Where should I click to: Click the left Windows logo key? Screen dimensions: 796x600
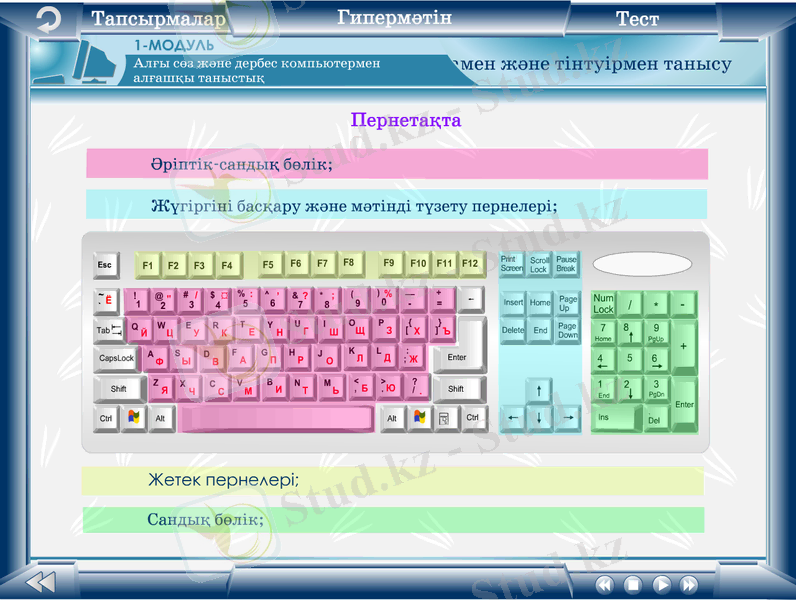(x=133, y=419)
